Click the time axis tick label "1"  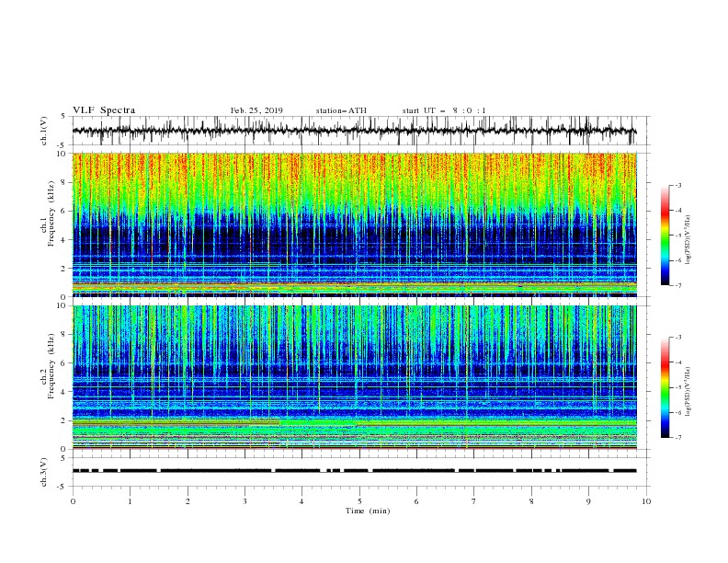tap(130, 501)
